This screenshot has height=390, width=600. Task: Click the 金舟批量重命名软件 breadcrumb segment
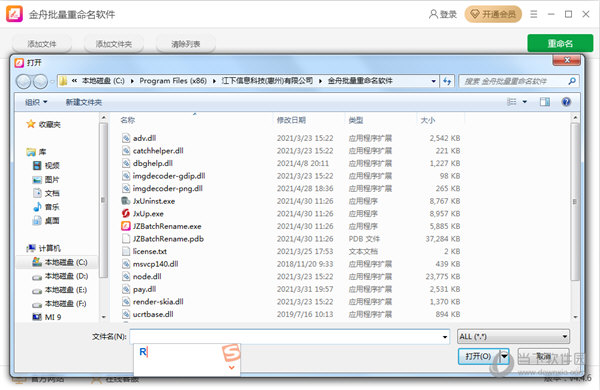(x=360, y=81)
